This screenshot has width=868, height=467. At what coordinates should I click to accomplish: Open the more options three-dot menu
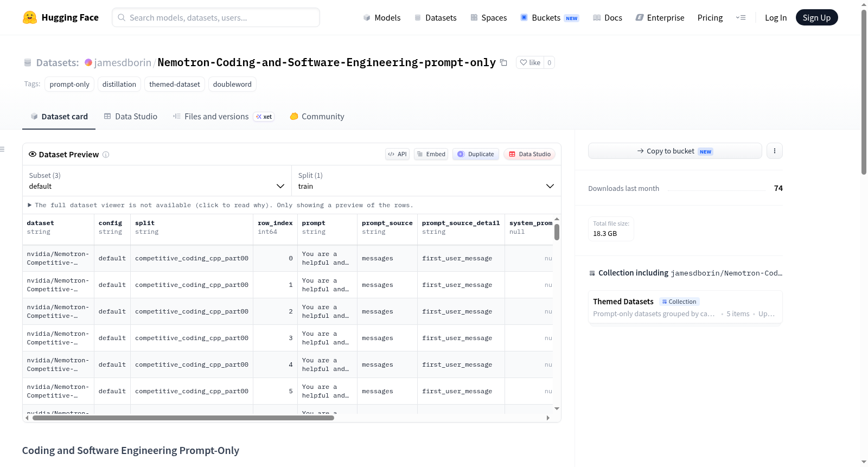coord(775,151)
